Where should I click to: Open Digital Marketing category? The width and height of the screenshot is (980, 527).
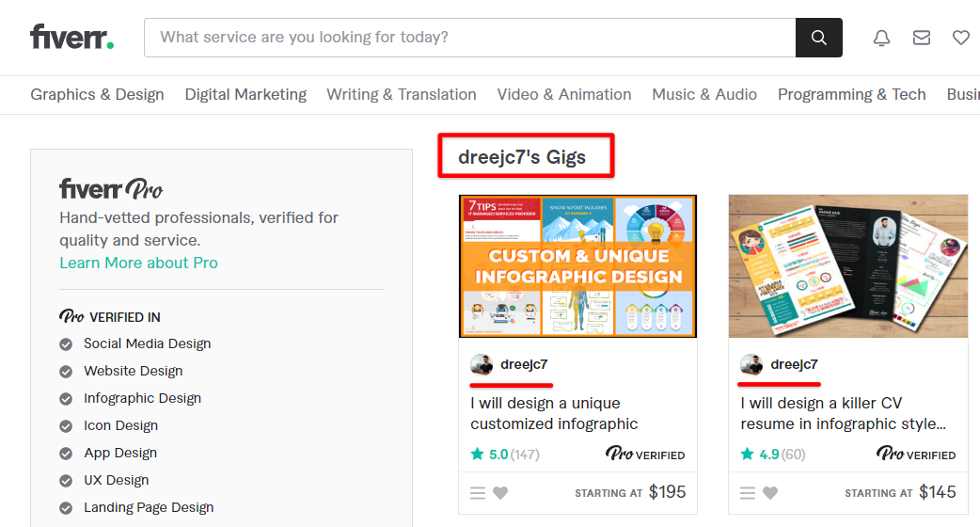click(x=245, y=94)
